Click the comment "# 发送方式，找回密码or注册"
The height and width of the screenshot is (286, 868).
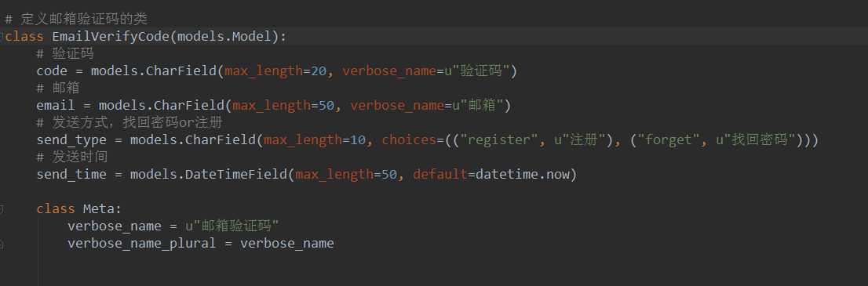click(x=129, y=122)
